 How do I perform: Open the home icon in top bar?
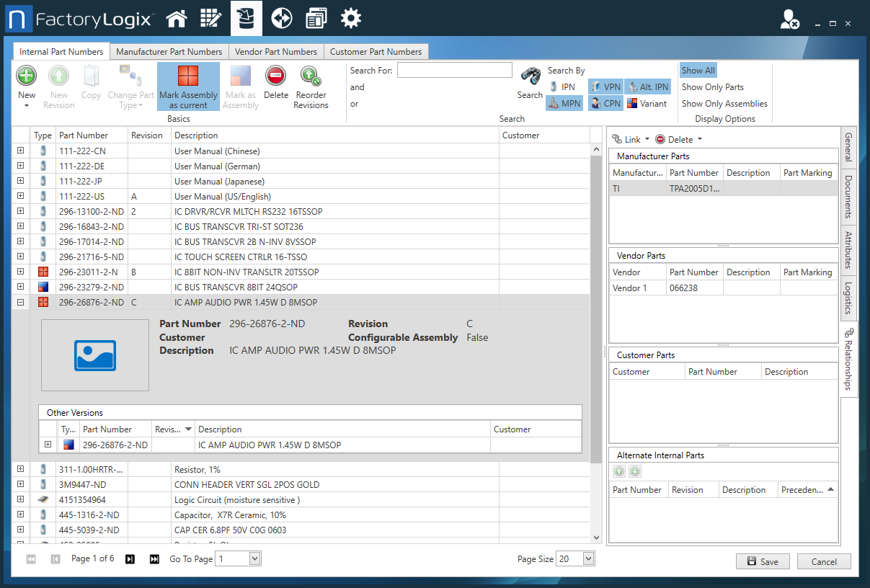[x=177, y=19]
